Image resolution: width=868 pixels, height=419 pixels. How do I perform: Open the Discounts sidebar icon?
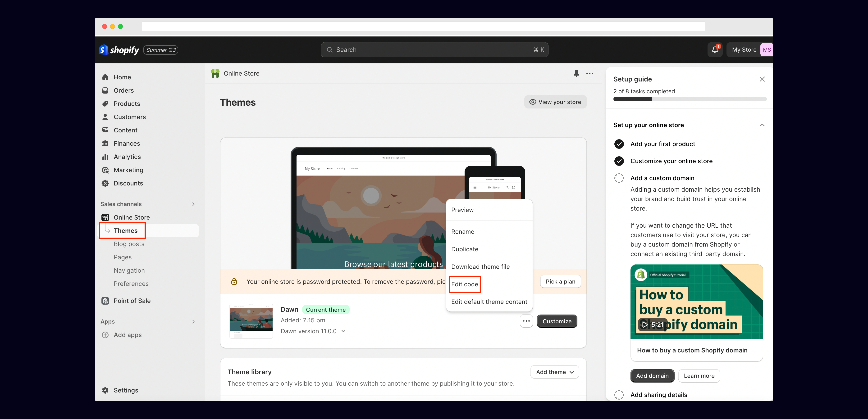105,184
